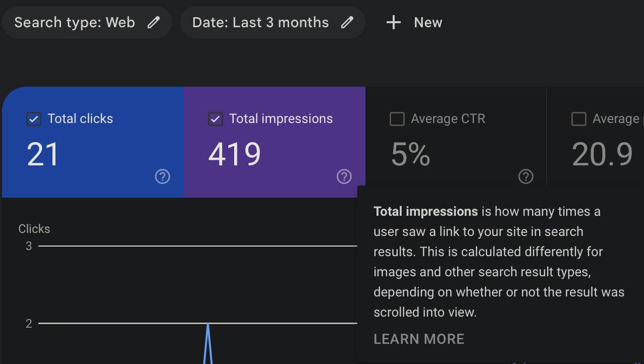Open the help icon on Total impressions card
The height and width of the screenshot is (364, 644).
pos(344,176)
